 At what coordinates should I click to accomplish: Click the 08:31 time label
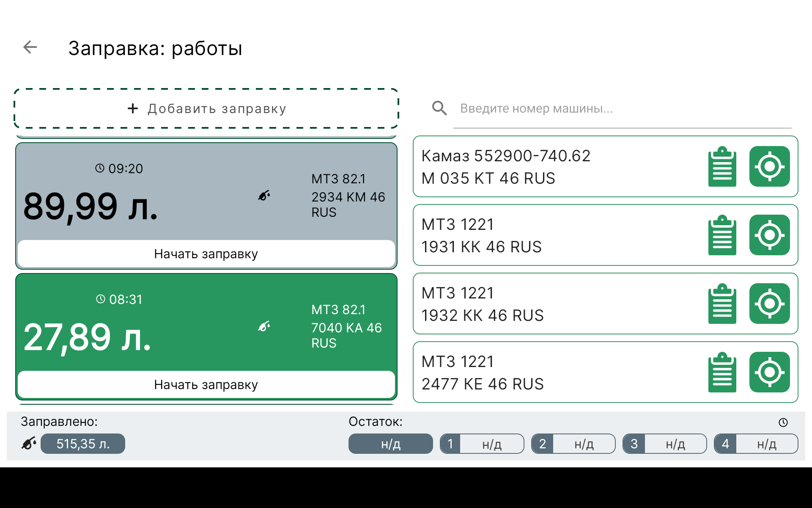click(x=126, y=299)
